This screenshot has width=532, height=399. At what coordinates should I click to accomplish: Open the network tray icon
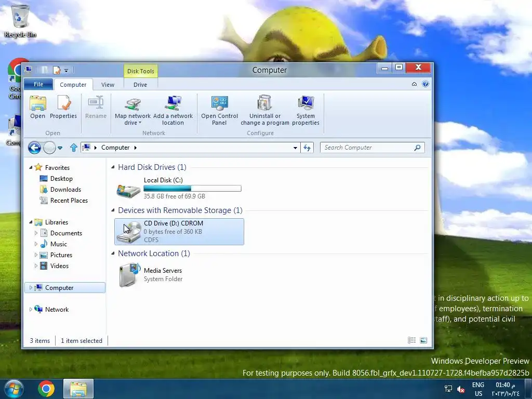pyautogui.click(x=448, y=389)
